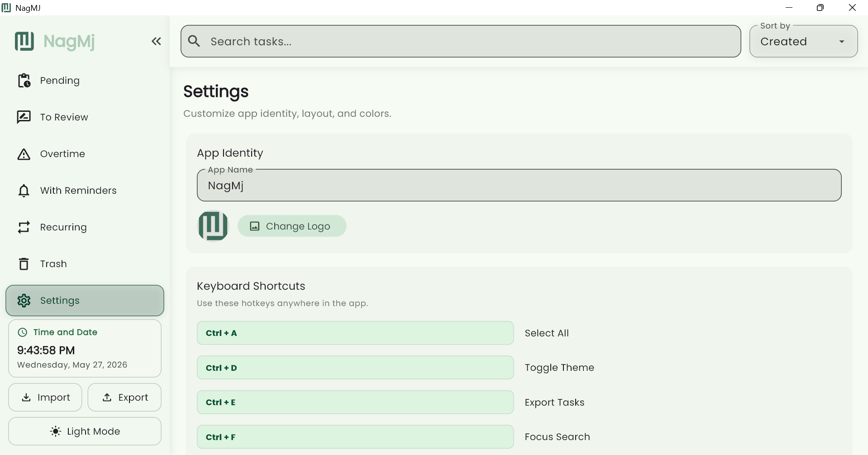The height and width of the screenshot is (455, 868).
Task: Click the Keyboard Shortcuts heading
Action: point(251,286)
